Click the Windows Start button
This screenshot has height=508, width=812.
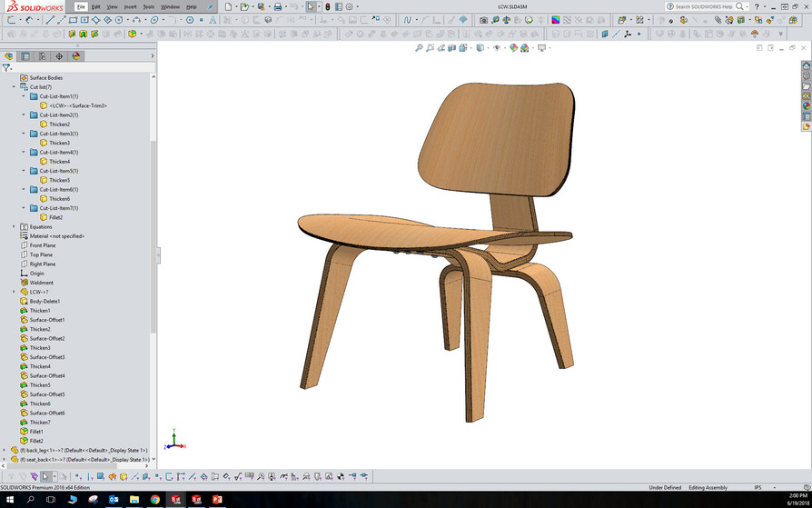(x=10, y=500)
